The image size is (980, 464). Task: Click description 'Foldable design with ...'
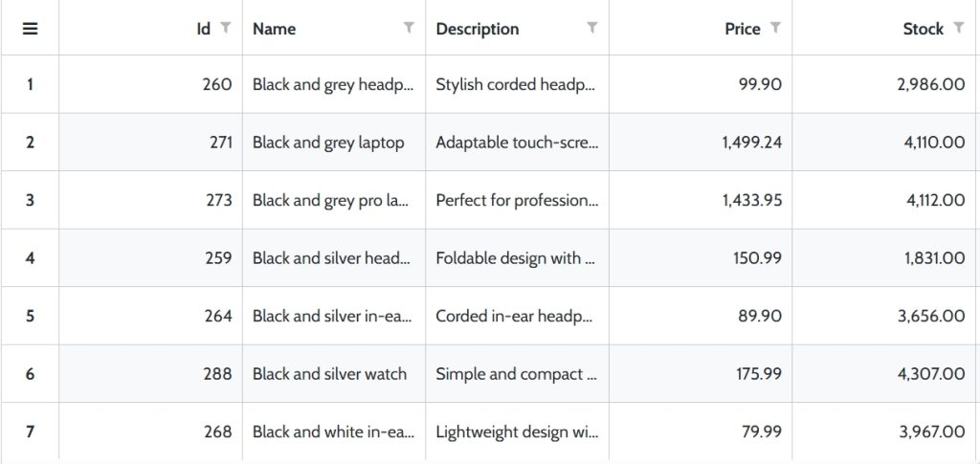tap(518, 258)
